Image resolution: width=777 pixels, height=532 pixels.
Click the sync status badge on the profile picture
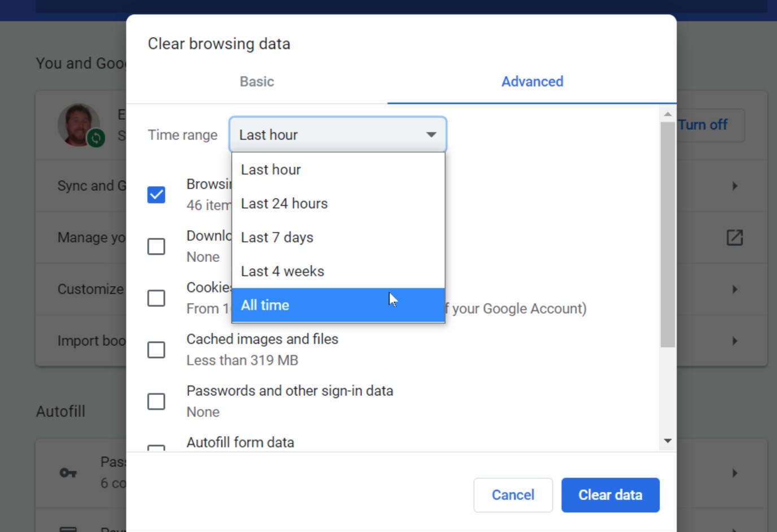pos(96,139)
